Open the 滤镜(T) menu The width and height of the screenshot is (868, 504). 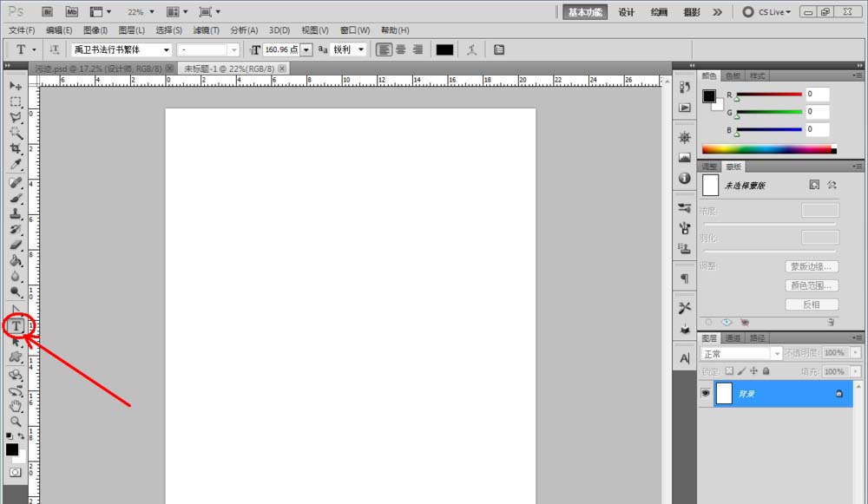pyautogui.click(x=206, y=30)
